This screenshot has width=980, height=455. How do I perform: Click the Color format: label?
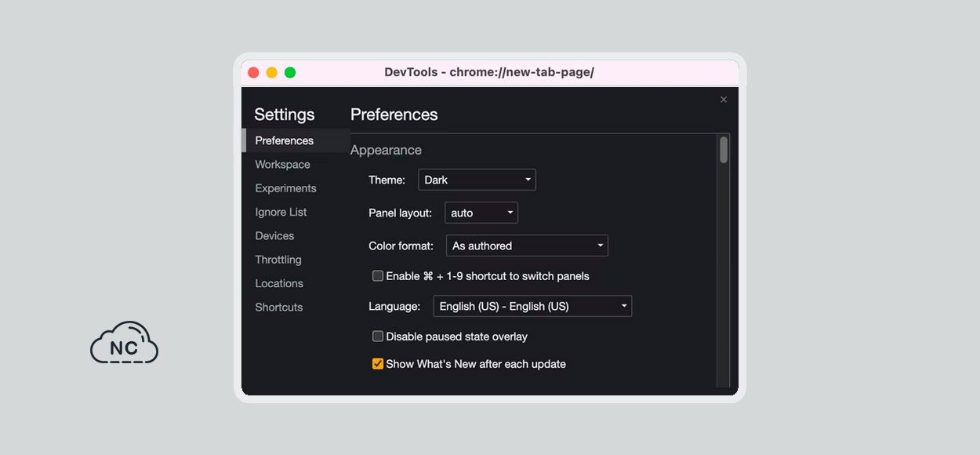pos(401,246)
